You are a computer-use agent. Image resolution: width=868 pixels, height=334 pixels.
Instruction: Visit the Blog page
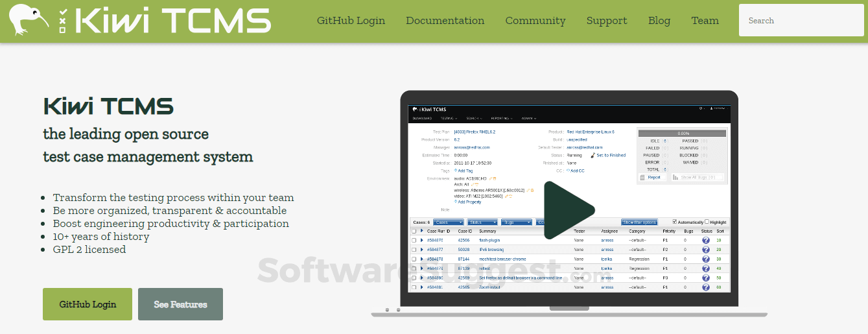659,21
